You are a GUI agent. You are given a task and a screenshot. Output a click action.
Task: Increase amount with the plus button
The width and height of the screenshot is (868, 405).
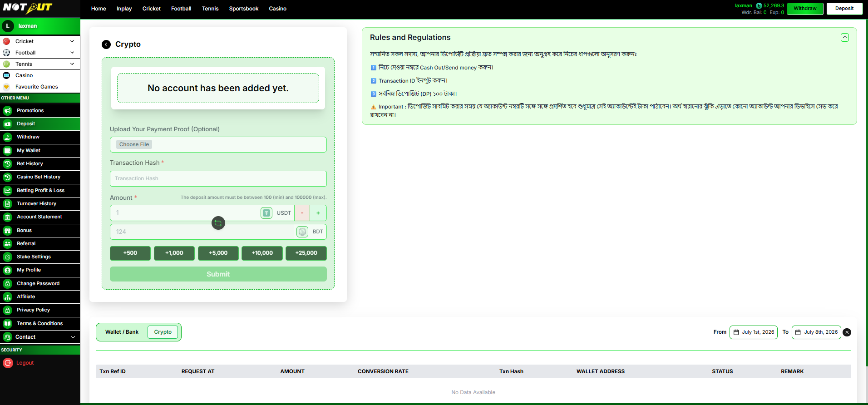point(318,213)
